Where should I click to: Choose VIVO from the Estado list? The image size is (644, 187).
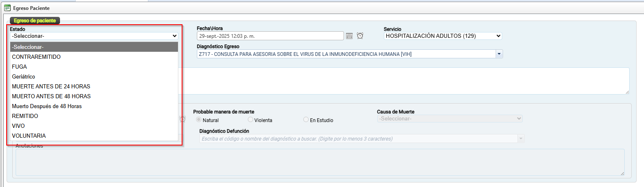click(18, 126)
